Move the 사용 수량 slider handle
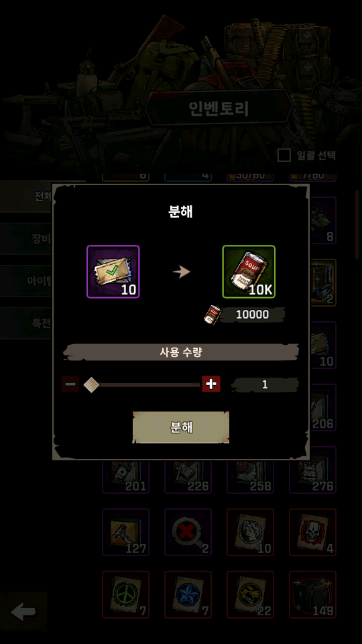 coord(91,385)
